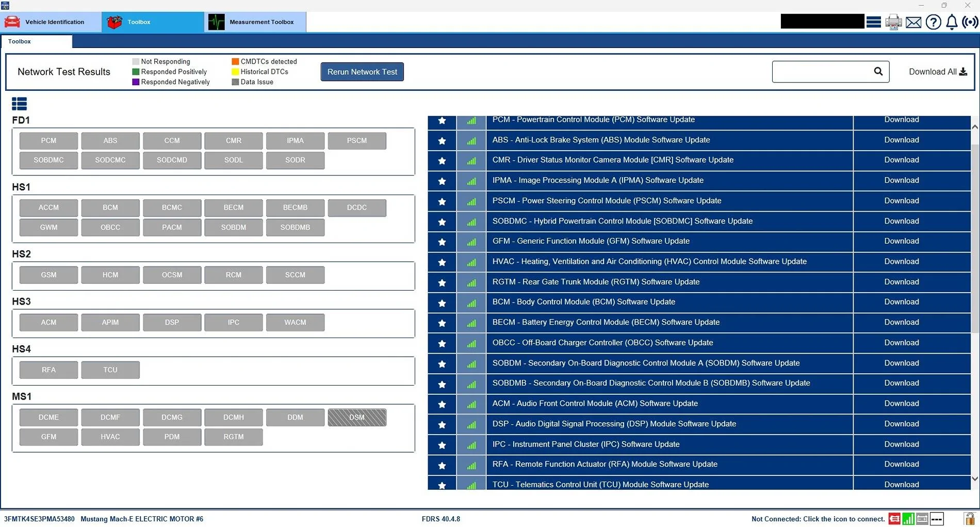
Task: Toggle the favorite star for PSCM software update
Action: point(442,201)
